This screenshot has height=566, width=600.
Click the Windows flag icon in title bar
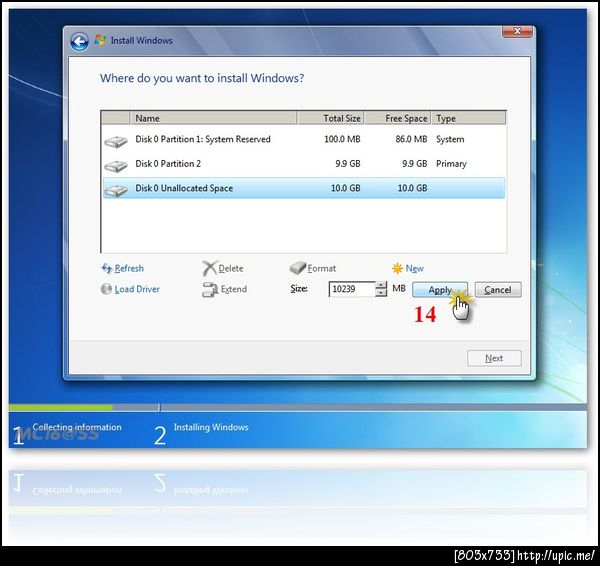click(x=100, y=40)
